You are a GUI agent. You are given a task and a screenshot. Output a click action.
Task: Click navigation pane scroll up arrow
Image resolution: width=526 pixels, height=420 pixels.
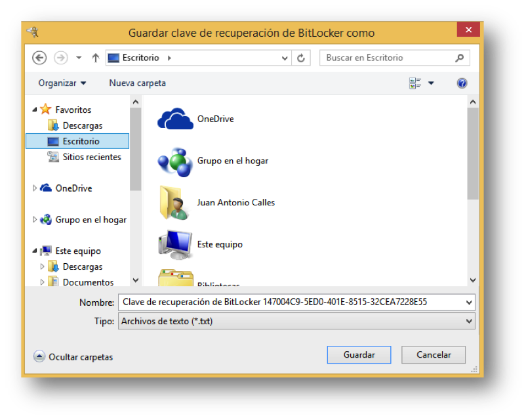[136, 102]
